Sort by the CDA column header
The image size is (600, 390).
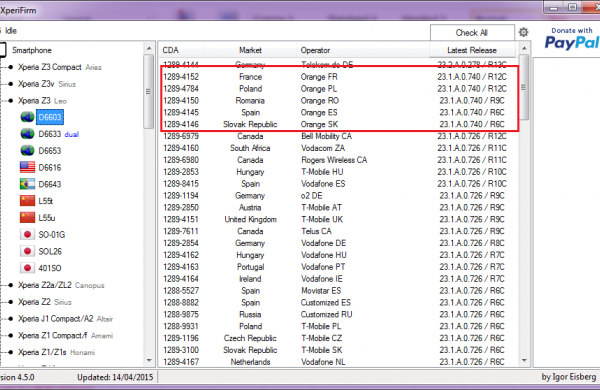(x=181, y=50)
